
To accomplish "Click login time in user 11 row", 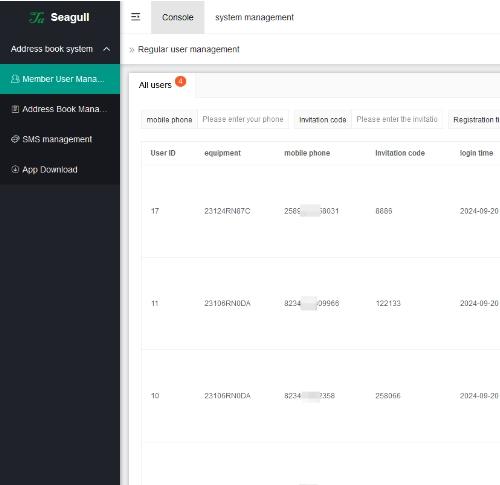I will (479, 303).
